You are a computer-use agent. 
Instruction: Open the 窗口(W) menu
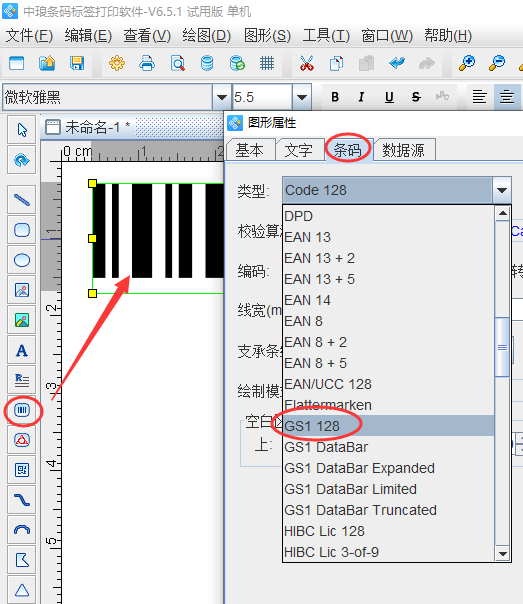387,36
